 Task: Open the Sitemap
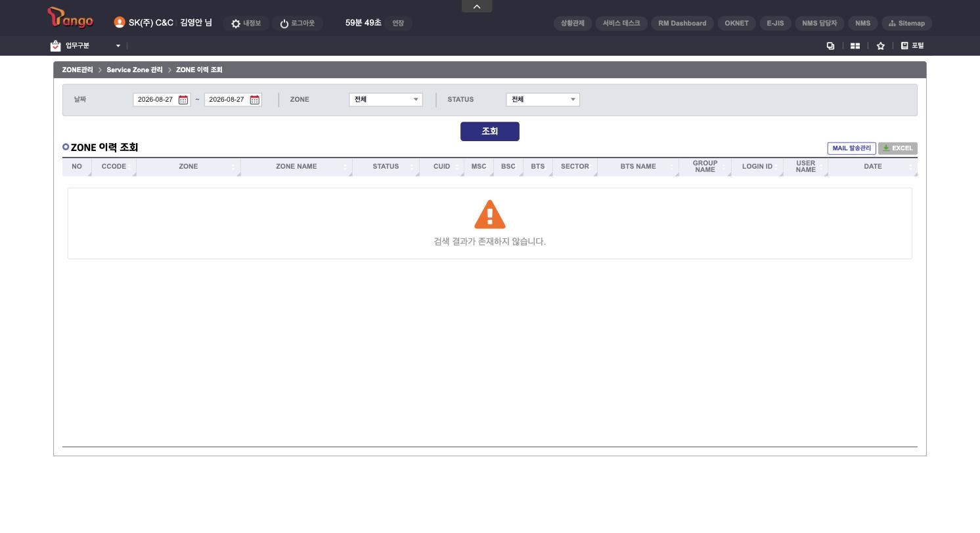906,24
